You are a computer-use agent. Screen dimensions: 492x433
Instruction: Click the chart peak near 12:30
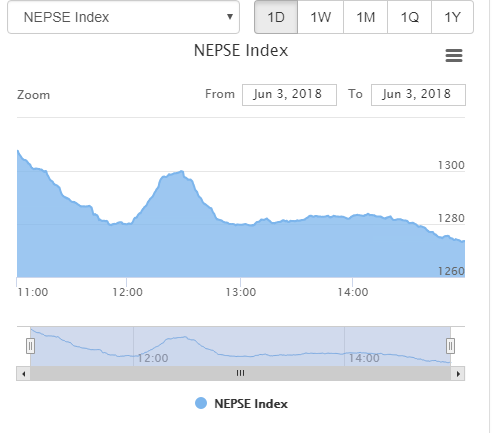pos(182,171)
